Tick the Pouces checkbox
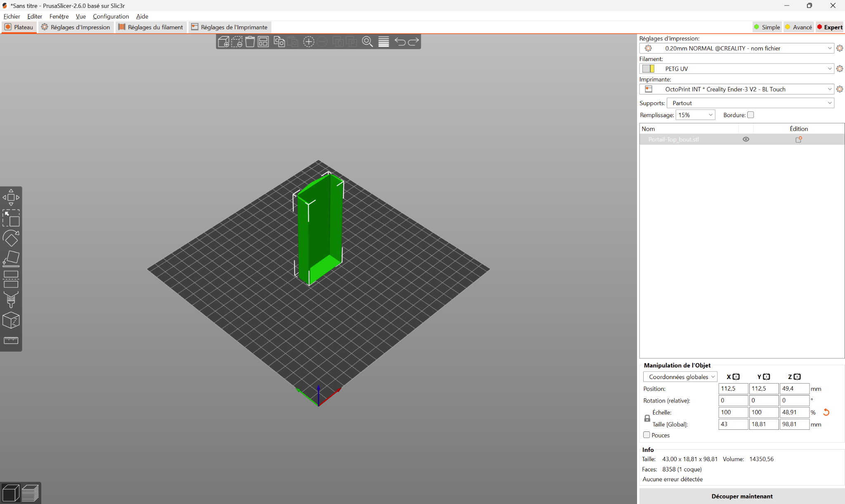Viewport: 845px width, 504px height. coord(647,435)
